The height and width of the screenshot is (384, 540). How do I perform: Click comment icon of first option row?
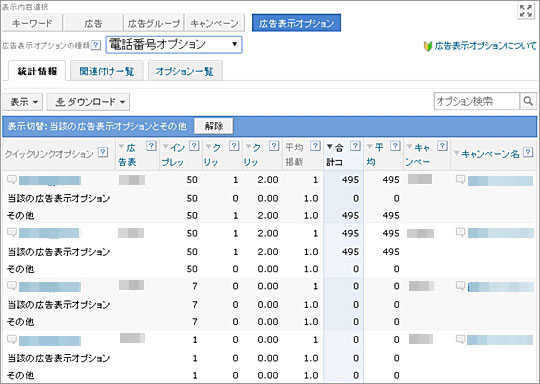(x=12, y=179)
